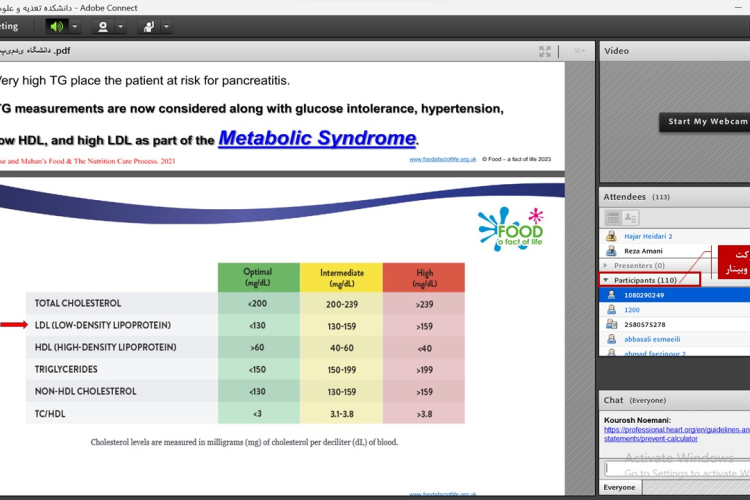
Task: Click the Start My Webcam button
Action: (707, 122)
